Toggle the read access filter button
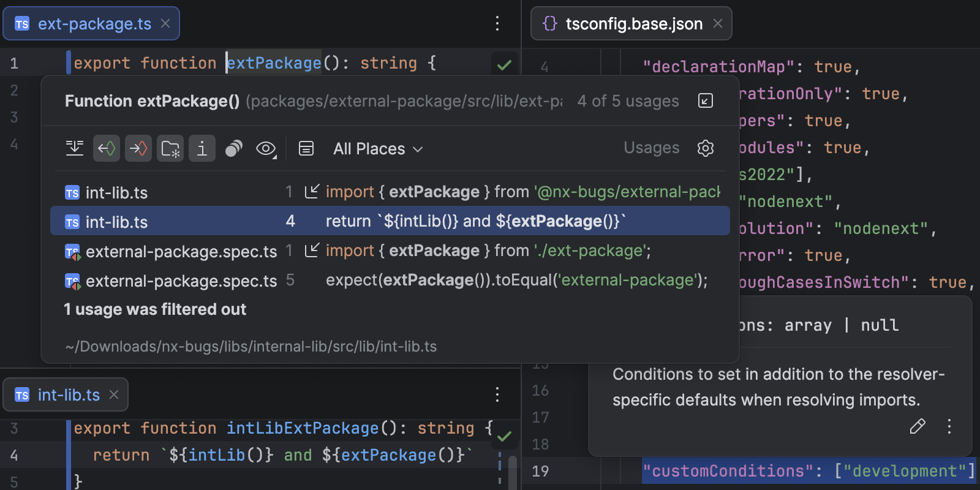The width and height of the screenshot is (980, 490). 107,148
